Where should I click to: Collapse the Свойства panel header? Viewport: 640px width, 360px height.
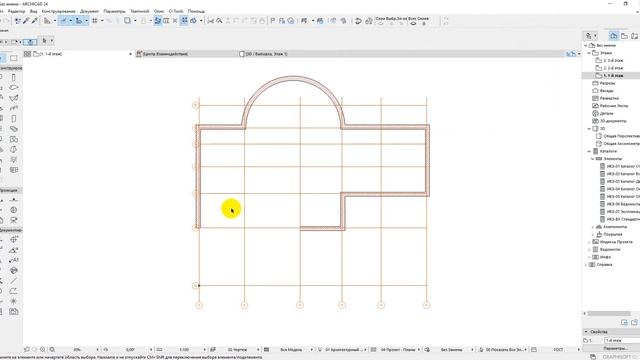point(587,332)
